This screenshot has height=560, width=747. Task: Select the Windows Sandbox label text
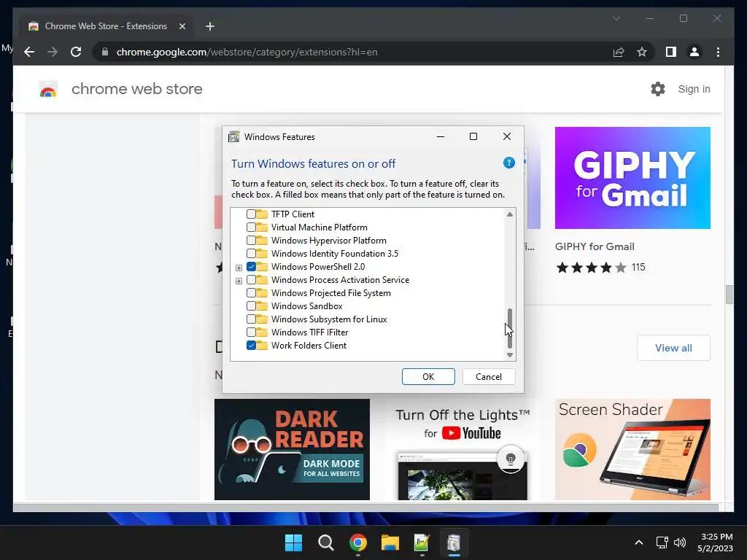307,306
